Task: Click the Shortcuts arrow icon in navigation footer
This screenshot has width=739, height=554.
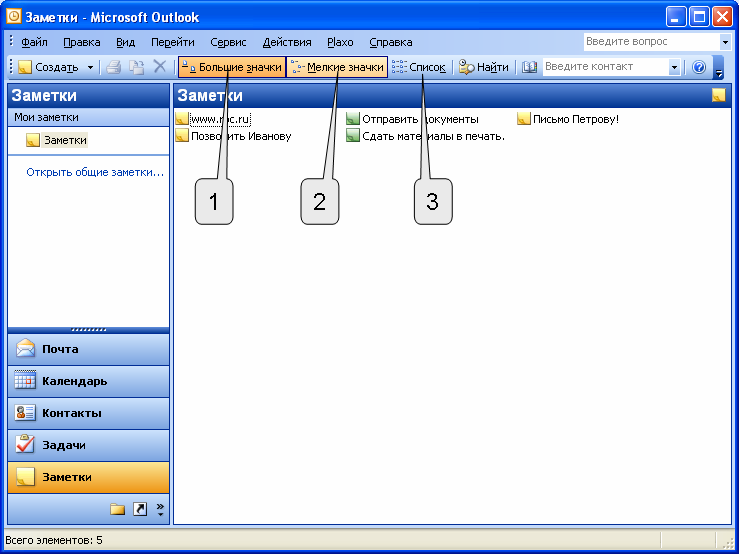Action: coord(140,509)
